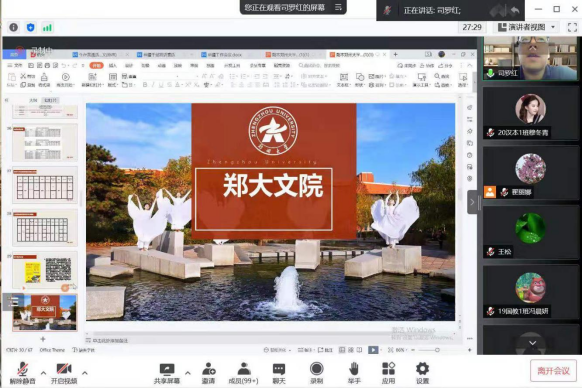Viewport: 582px width, 389px height.
Task: Open meeting info icon at top left
Action: click(x=13, y=27)
